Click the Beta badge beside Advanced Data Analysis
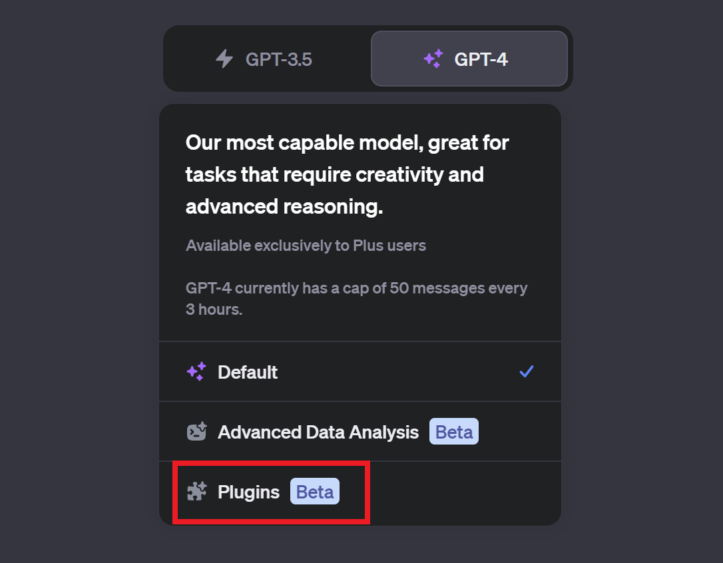The height and width of the screenshot is (563, 723). point(454,432)
